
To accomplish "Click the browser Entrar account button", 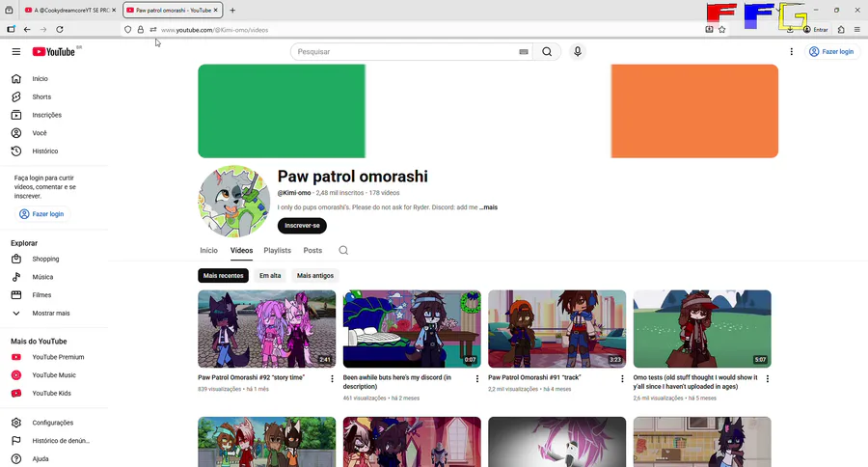I will tap(816, 30).
